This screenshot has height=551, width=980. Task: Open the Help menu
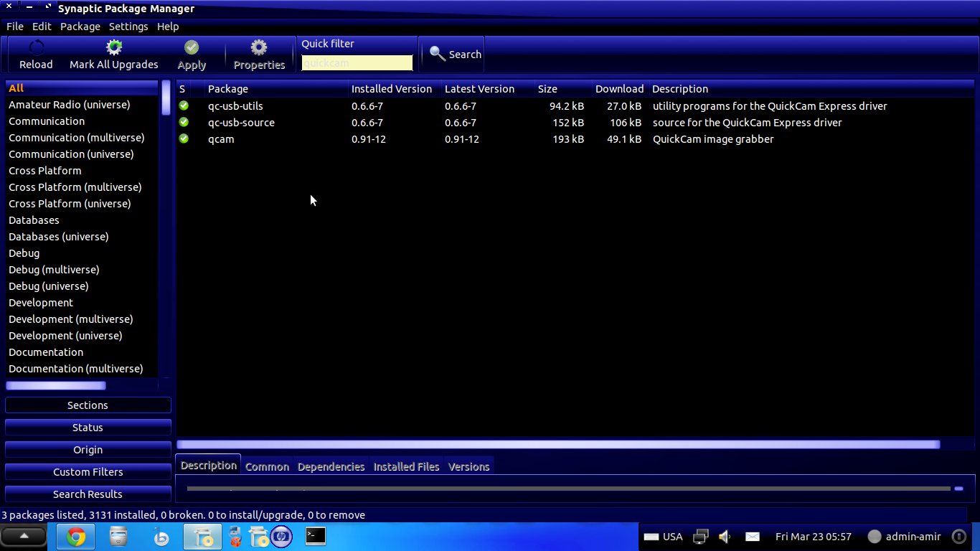tap(168, 27)
